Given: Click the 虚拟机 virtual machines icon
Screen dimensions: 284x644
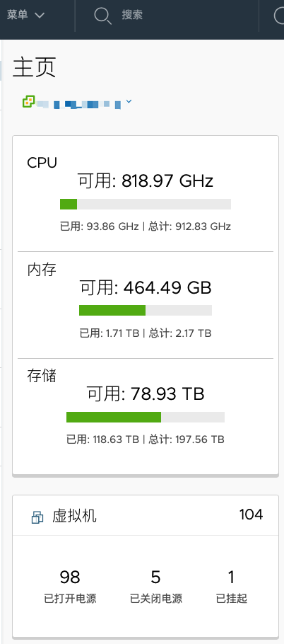Looking at the screenshot, I should [37, 517].
